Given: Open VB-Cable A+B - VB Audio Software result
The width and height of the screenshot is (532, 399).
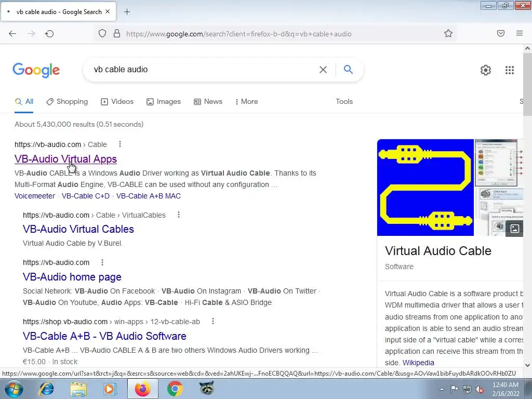Looking at the screenshot, I should point(104,336).
